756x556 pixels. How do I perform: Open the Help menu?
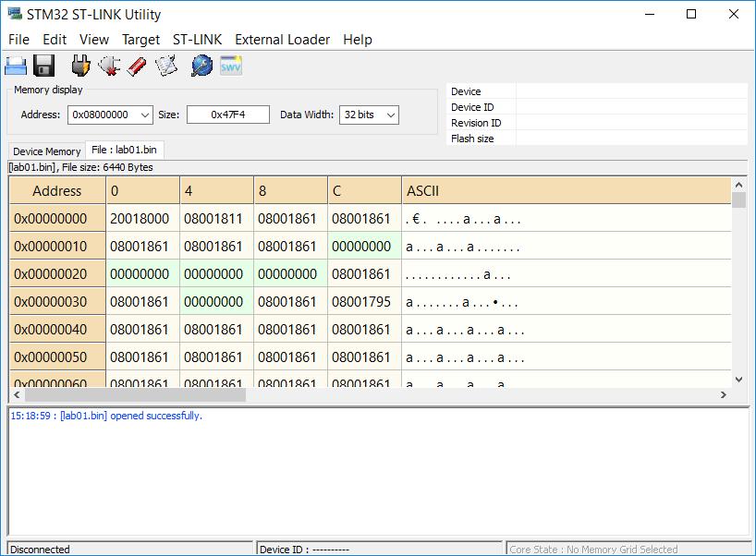click(358, 40)
